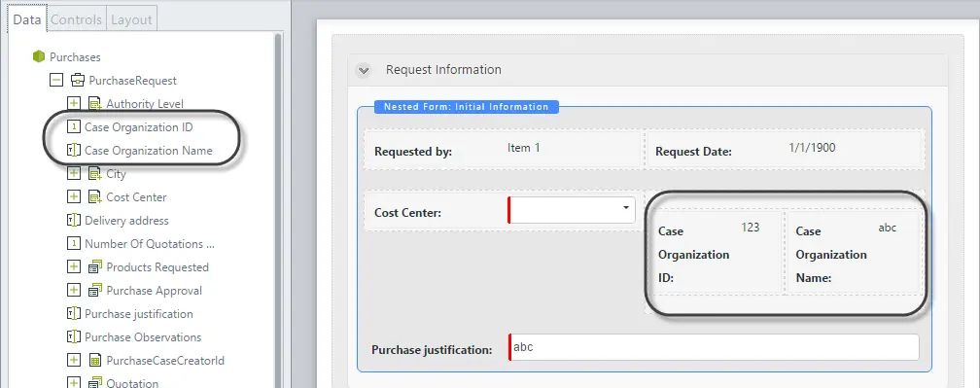Screen dimensions: 980x388
Task: Open the Layout tab
Action: point(131,19)
